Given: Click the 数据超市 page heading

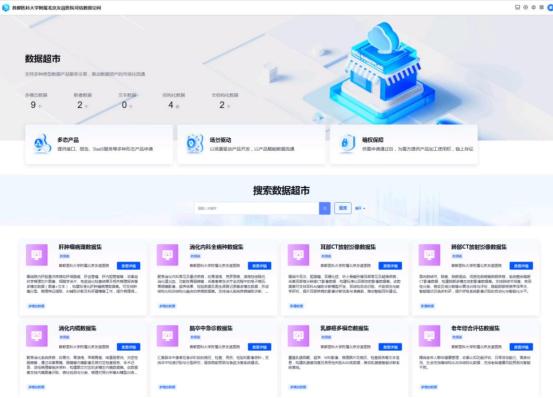Looking at the screenshot, I should (x=42, y=59).
